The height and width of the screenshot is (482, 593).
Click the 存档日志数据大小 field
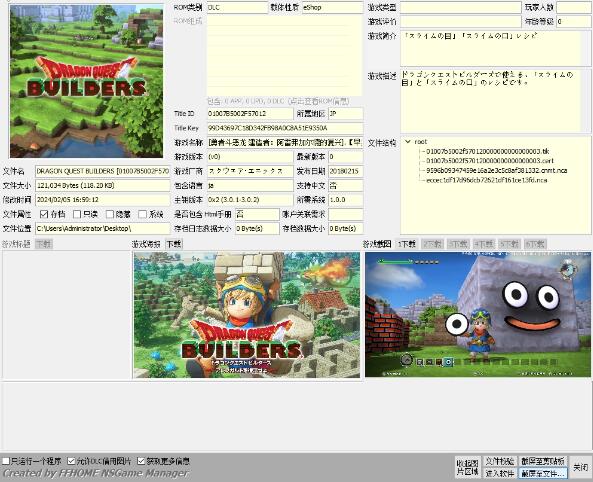[257, 229]
